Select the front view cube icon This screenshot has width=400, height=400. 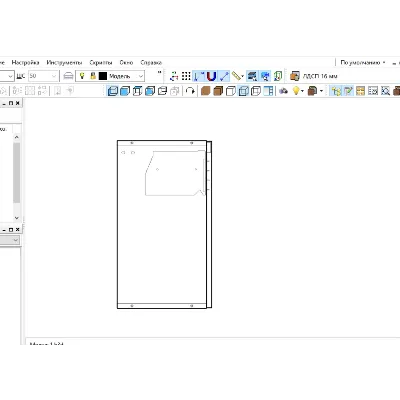click(113, 91)
